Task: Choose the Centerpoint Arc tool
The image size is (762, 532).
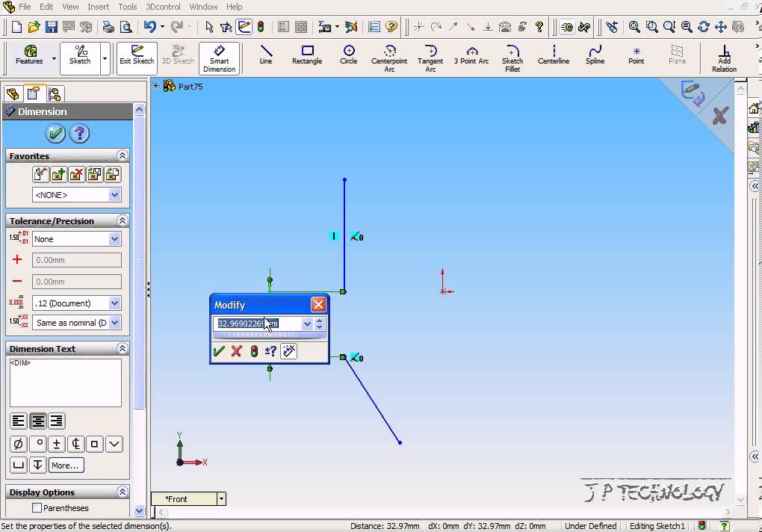Action: coord(389,58)
